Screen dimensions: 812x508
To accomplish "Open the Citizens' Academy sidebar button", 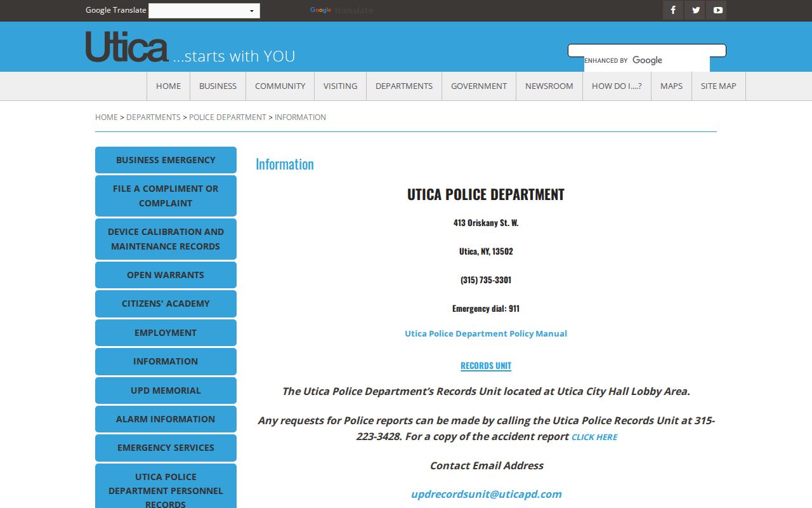I will click(166, 304).
